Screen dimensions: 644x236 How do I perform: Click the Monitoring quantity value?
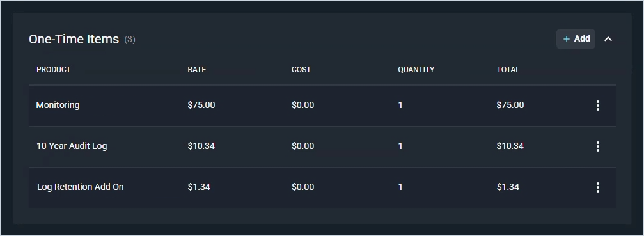(400, 105)
